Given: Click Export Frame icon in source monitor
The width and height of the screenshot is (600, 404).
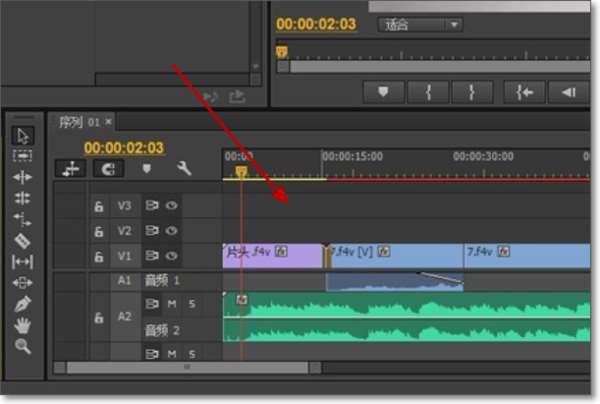Looking at the screenshot, I should tap(237, 96).
